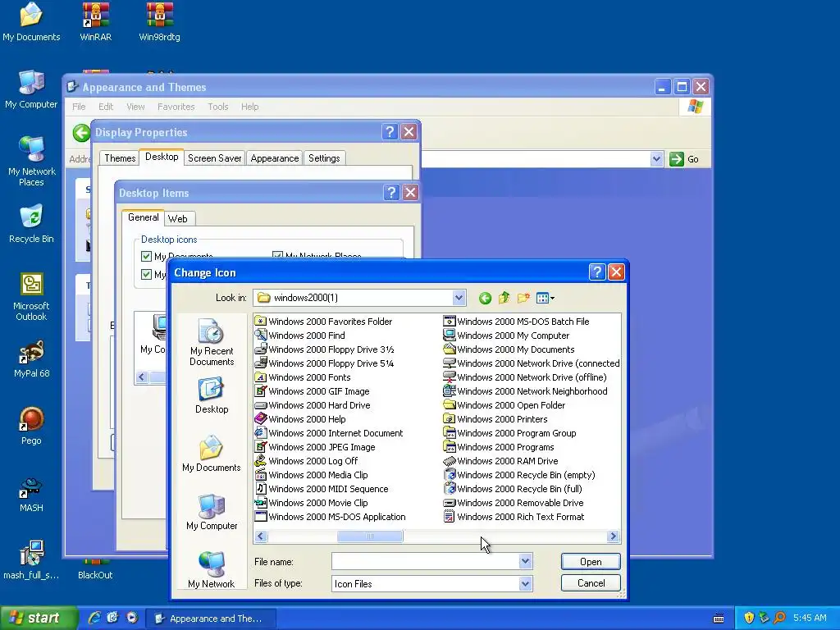Jump to Desktop in places bar
Screen dimensions: 840x630
coord(212,396)
